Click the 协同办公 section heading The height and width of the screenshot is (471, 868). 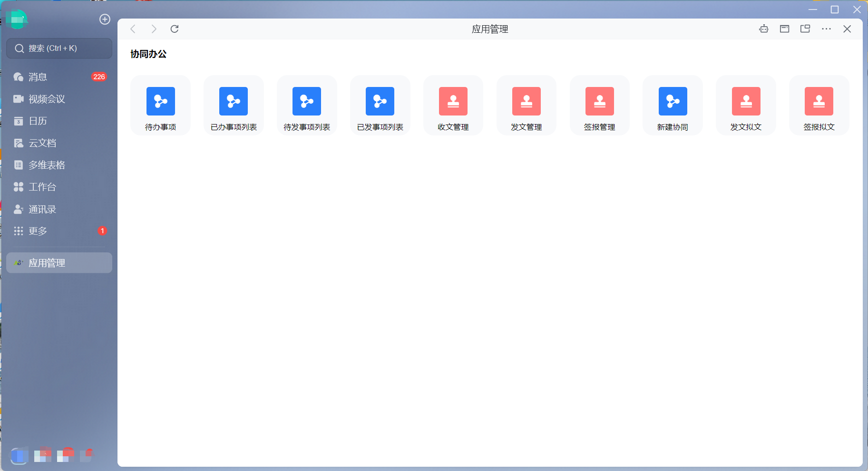point(148,54)
